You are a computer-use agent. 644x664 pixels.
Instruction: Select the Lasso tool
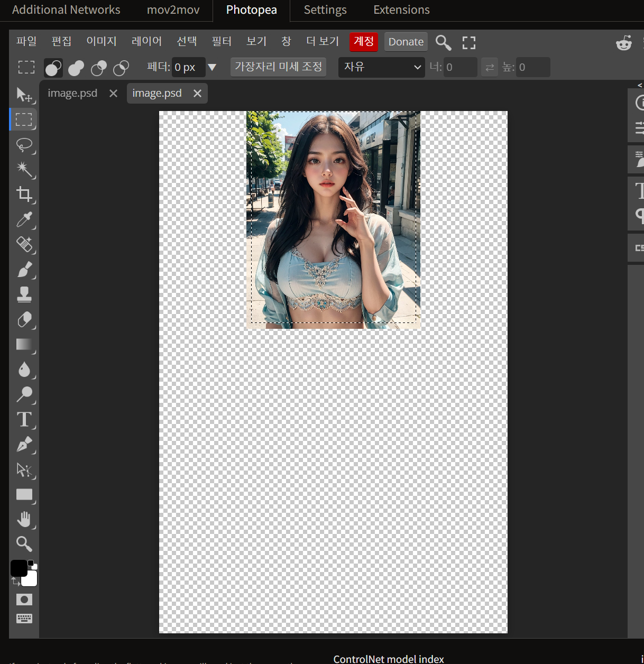click(24, 146)
